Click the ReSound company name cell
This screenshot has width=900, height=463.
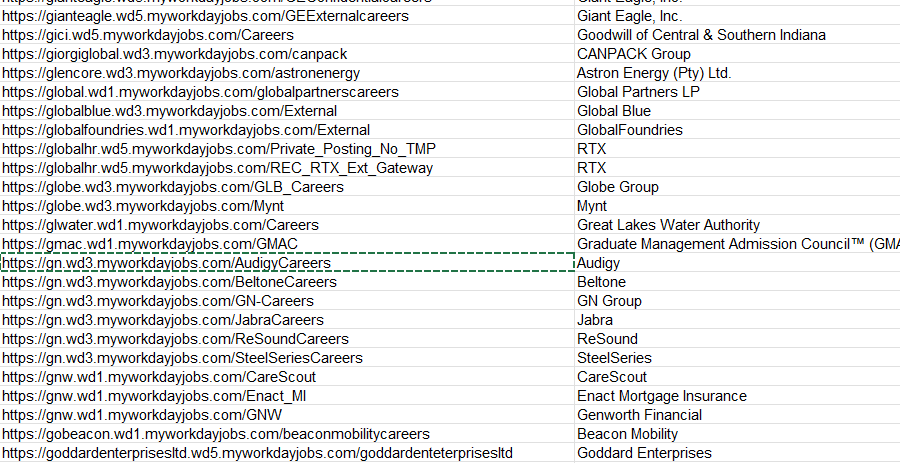click(737, 339)
